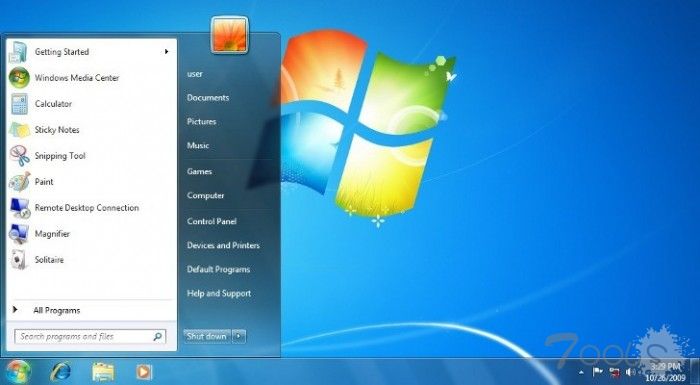Click Internet Explorer on the taskbar
Image resolution: width=700 pixels, height=385 pixels.
60,372
